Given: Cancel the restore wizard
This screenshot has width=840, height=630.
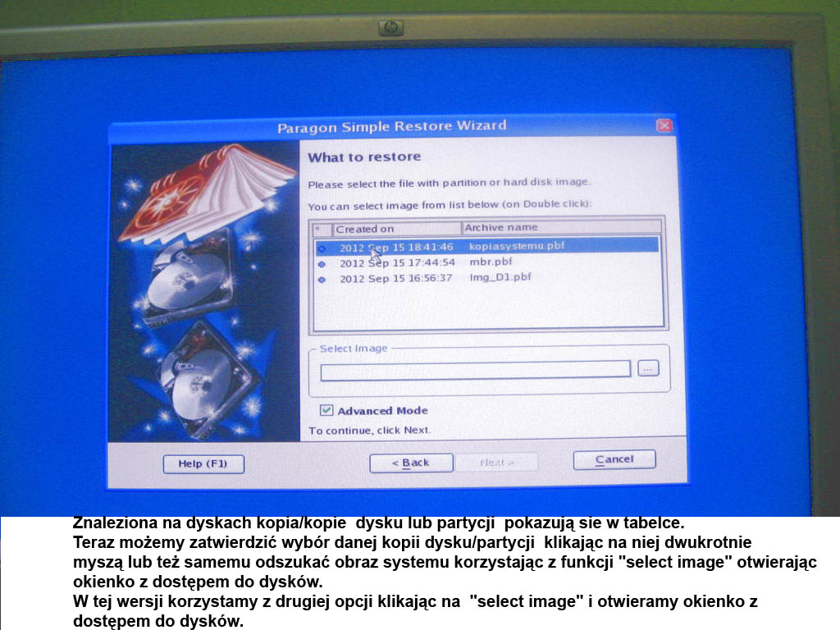Looking at the screenshot, I should pos(614,459).
